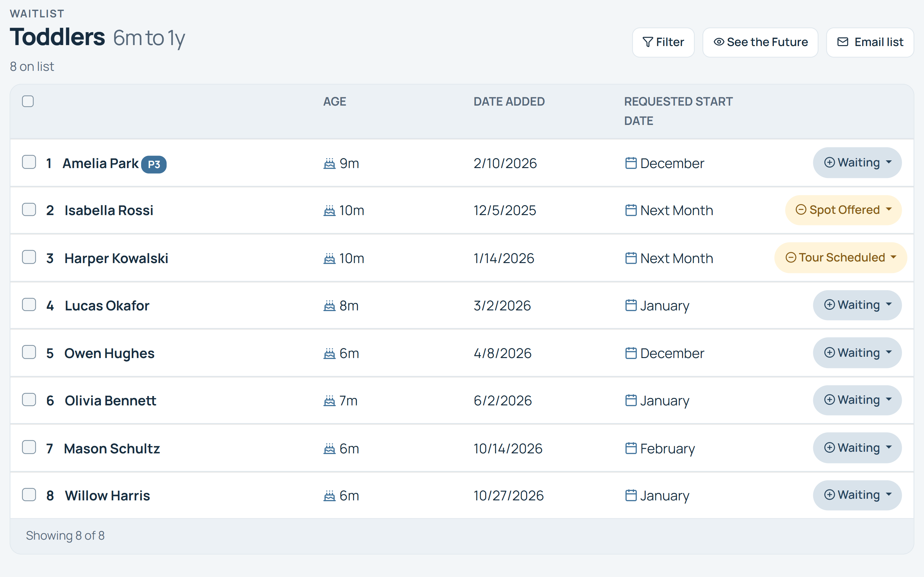Open the Waiting dropdown arrow for Lucas Okafor
The width and height of the screenshot is (924, 577).
click(x=889, y=305)
